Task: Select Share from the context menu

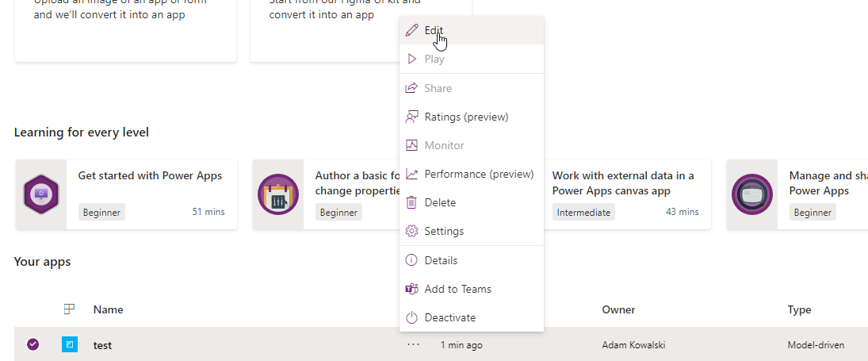Action: point(471,88)
